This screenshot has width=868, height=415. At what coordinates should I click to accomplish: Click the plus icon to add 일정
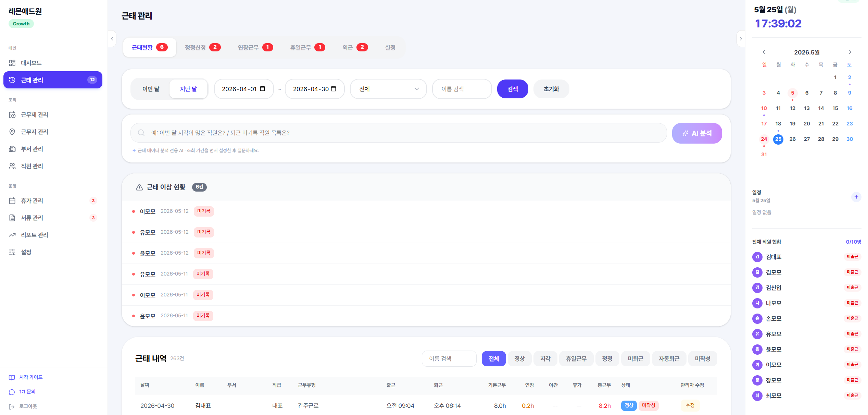tap(856, 197)
